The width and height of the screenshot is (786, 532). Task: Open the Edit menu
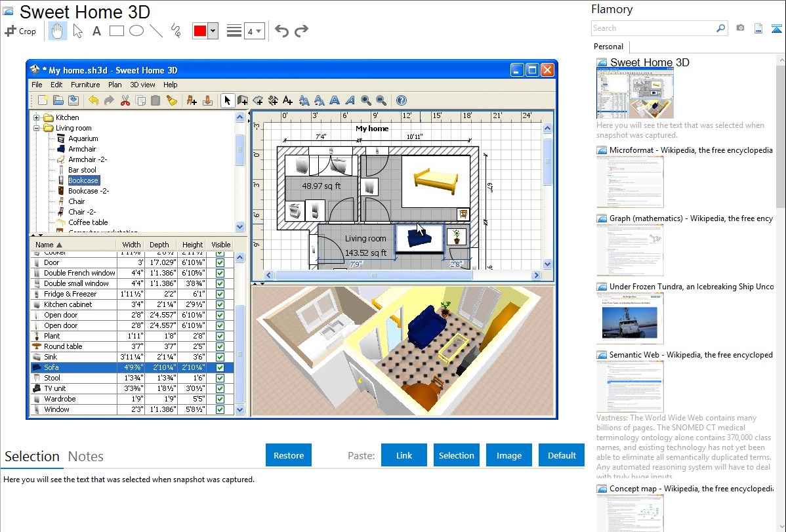click(56, 85)
